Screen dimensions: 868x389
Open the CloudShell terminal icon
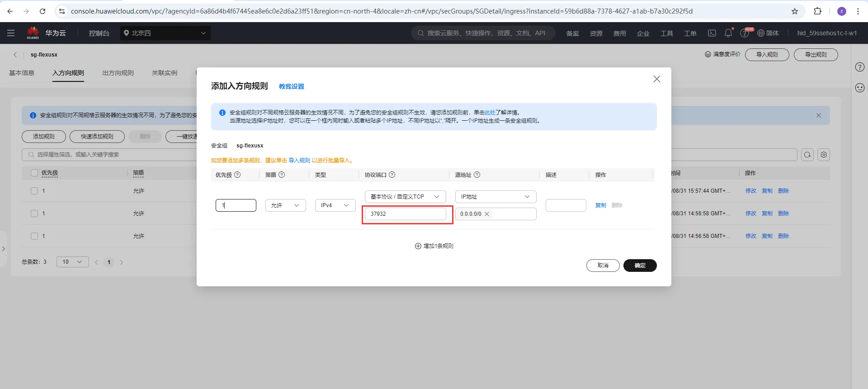(712, 33)
